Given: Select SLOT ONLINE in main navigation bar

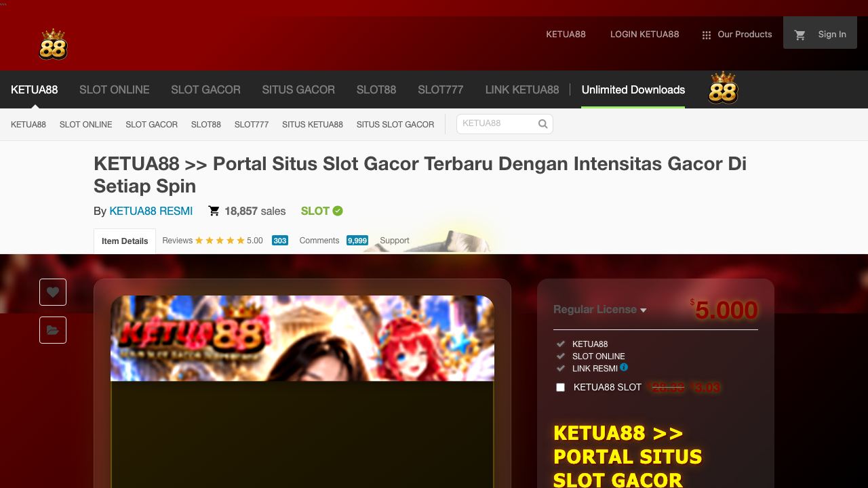Looking at the screenshot, I should coord(115,89).
